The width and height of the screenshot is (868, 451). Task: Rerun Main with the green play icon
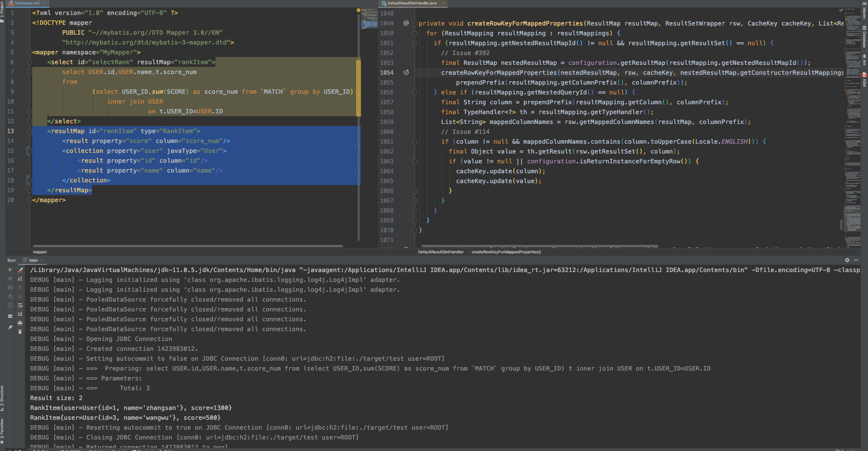10,270
